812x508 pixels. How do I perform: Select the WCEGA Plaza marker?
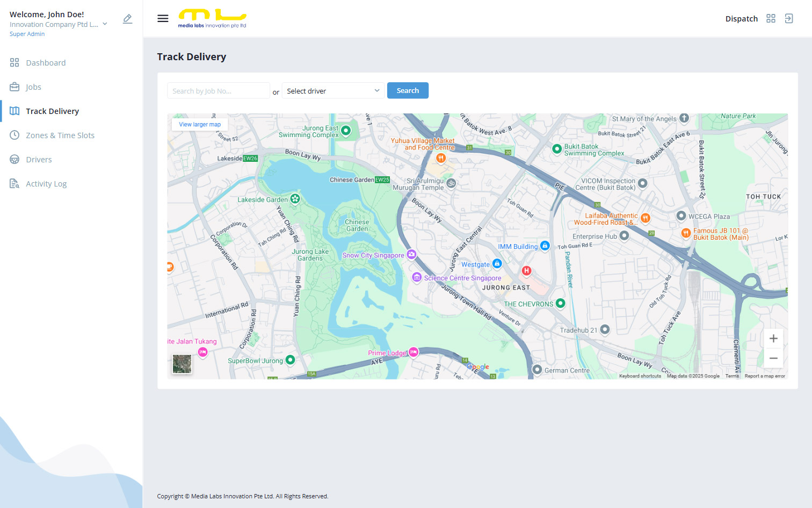pos(681,216)
